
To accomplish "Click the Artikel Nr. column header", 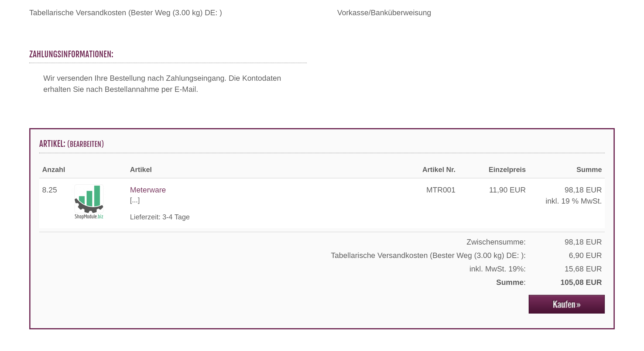I will click(439, 170).
